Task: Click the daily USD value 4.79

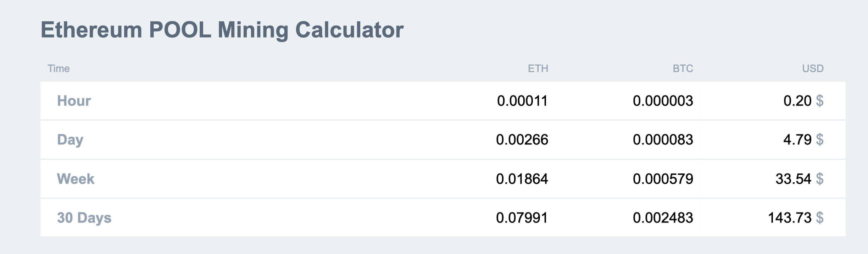Action: (797, 140)
